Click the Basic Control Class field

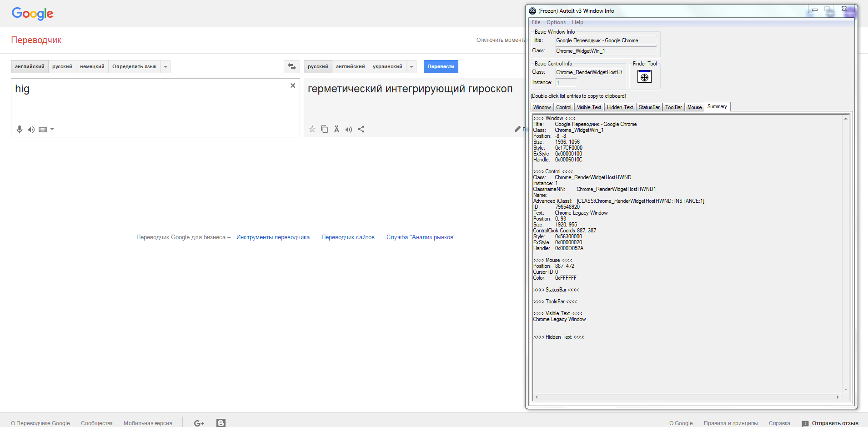click(x=589, y=72)
